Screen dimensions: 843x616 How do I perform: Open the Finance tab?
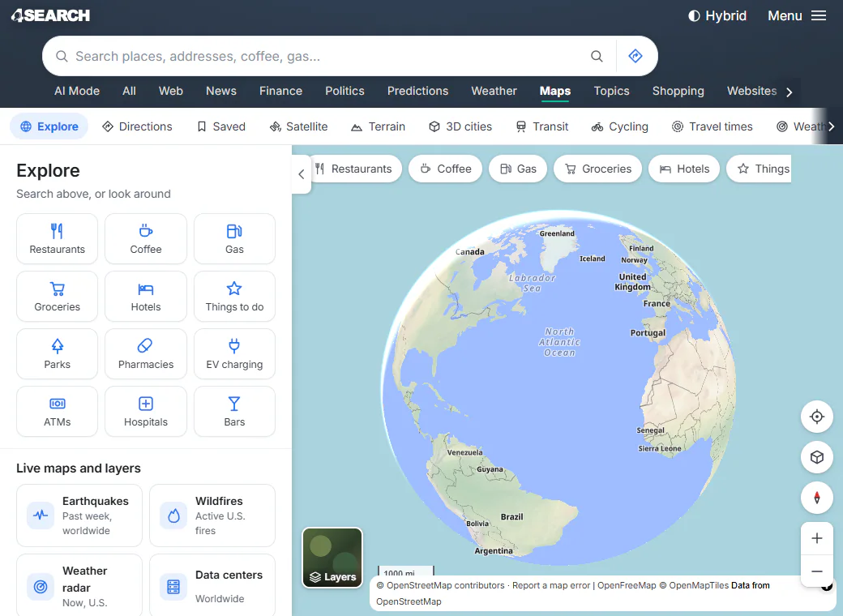tap(280, 91)
